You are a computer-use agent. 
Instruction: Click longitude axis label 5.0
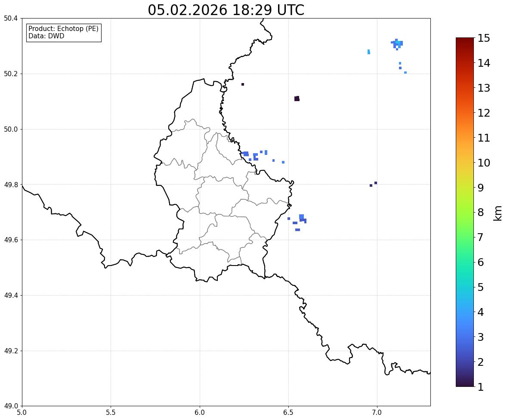click(22, 413)
